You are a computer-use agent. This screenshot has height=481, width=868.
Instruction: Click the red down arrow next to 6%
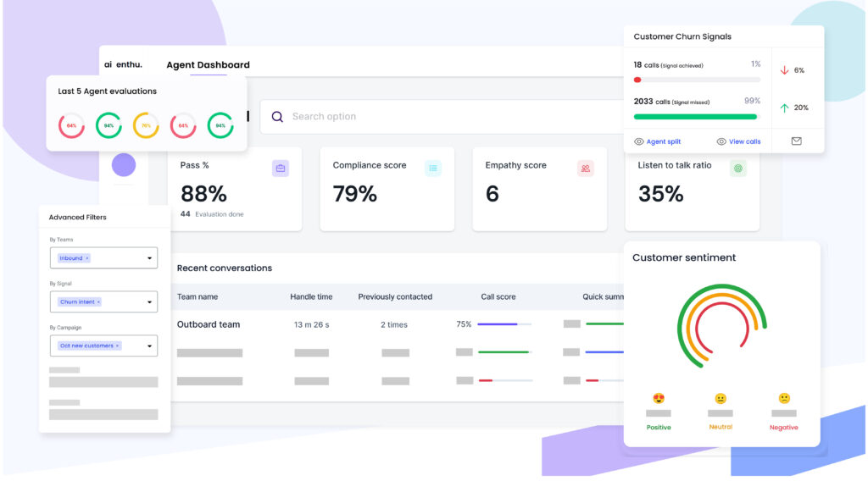(784, 70)
